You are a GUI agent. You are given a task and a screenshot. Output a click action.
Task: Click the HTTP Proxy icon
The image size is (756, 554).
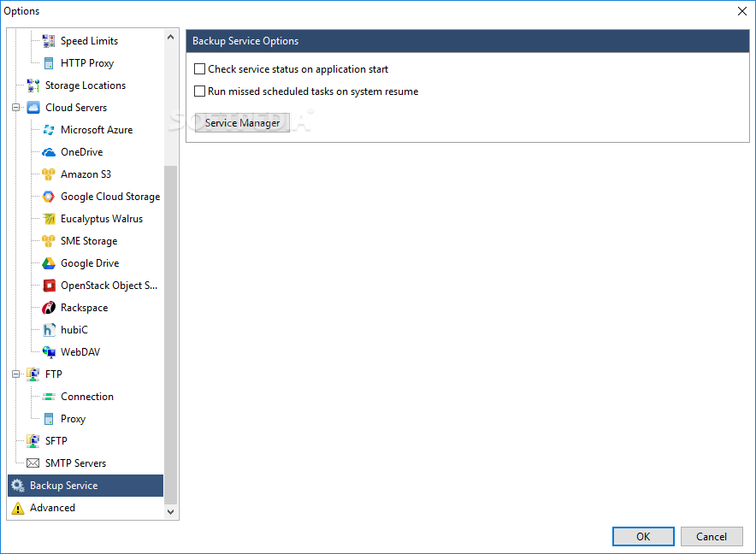49,63
